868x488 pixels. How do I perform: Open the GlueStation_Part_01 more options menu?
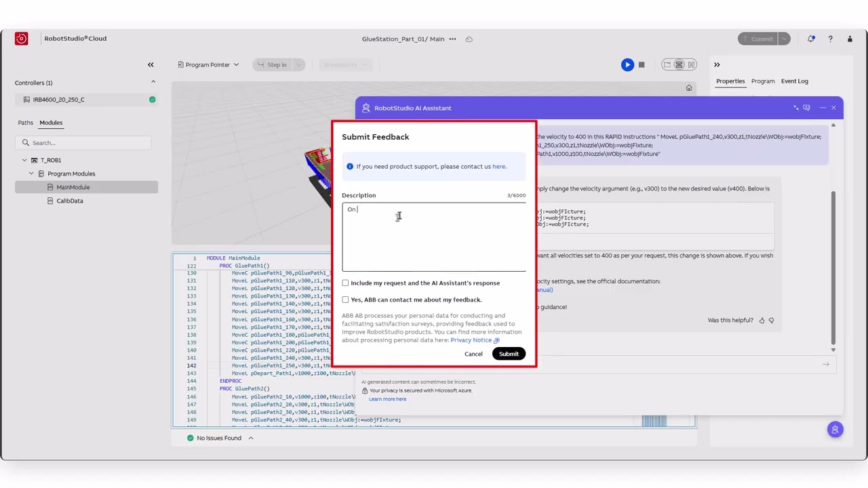[452, 39]
